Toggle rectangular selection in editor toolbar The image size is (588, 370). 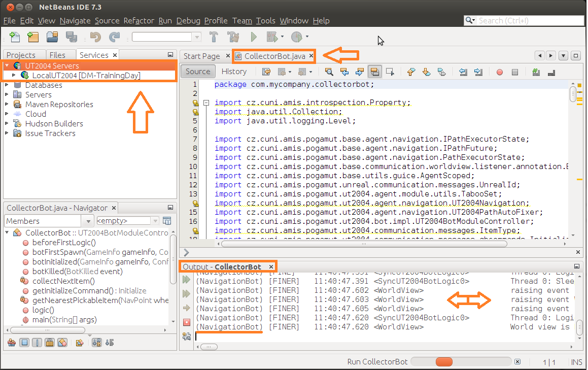[x=390, y=72]
